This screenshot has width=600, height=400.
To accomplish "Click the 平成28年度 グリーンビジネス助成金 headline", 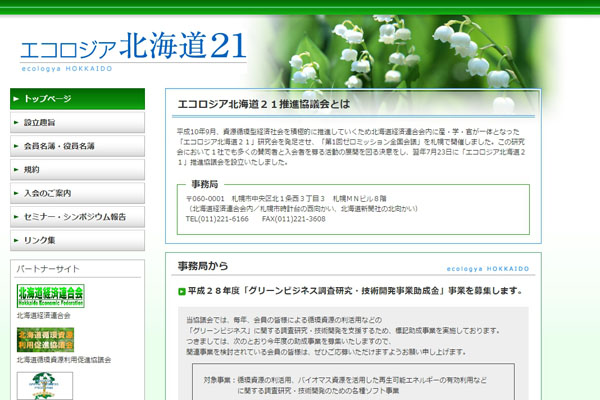I will 355,291.
